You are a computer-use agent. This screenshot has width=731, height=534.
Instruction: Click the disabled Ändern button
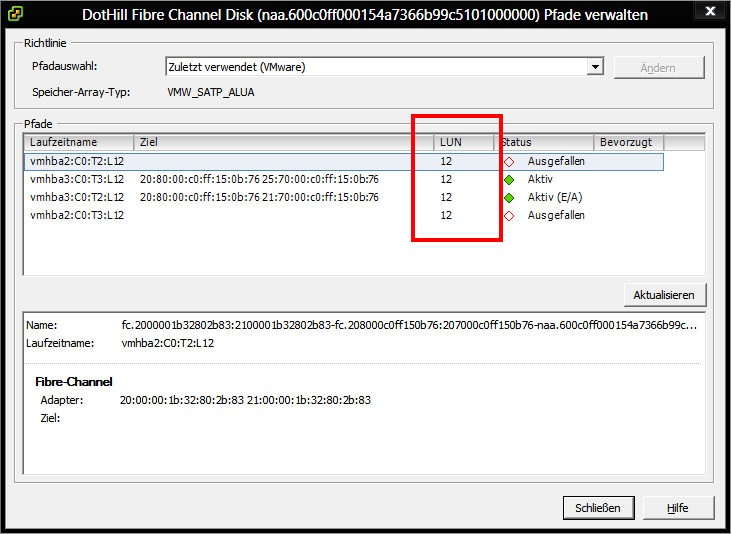tap(658, 68)
